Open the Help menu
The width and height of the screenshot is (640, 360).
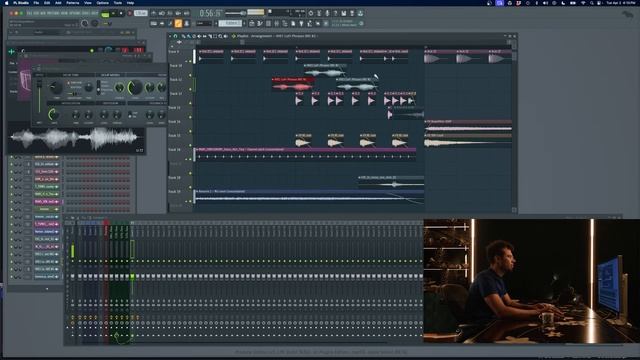(130, 3)
